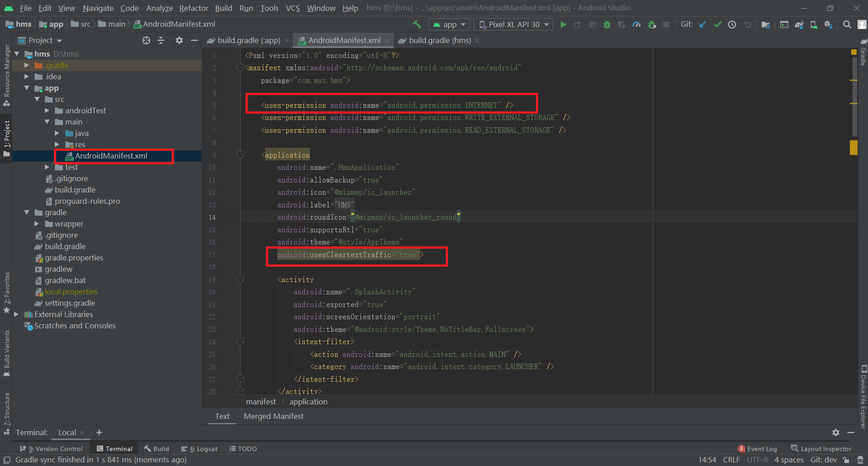The image size is (868, 466).
Task: Switch to build.gradle (hms) tab
Action: click(439, 41)
